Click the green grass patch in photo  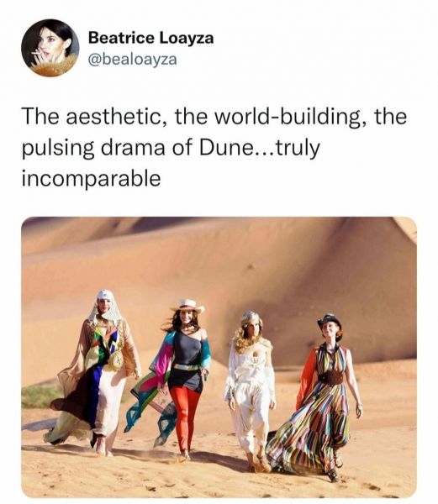(40, 396)
